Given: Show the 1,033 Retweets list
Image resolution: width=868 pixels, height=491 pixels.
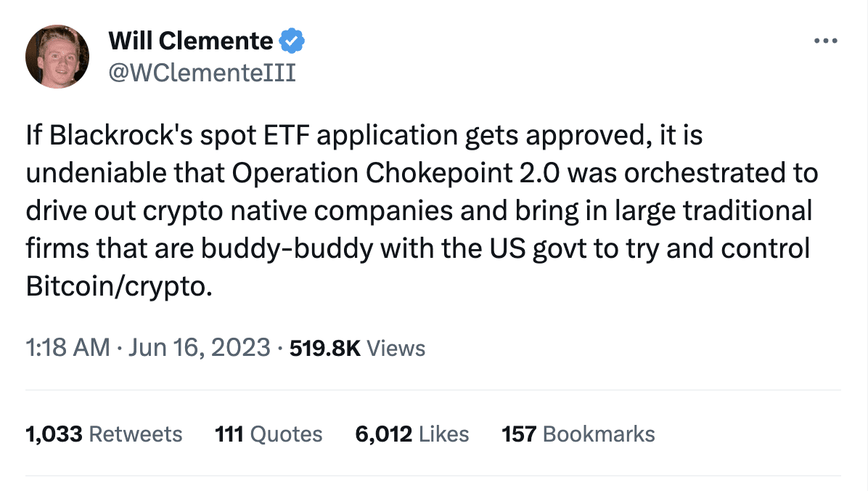Looking at the screenshot, I should point(104,434).
